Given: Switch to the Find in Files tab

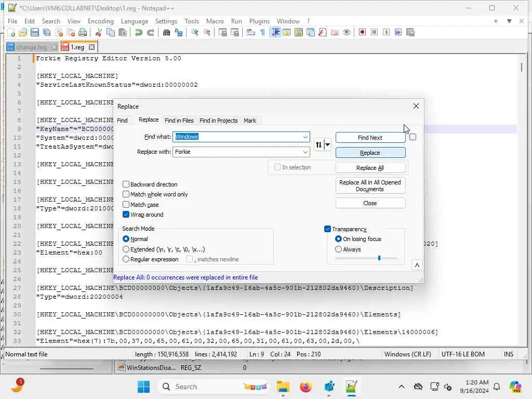Looking at the screenshot, I should click(x=179, y=121).
